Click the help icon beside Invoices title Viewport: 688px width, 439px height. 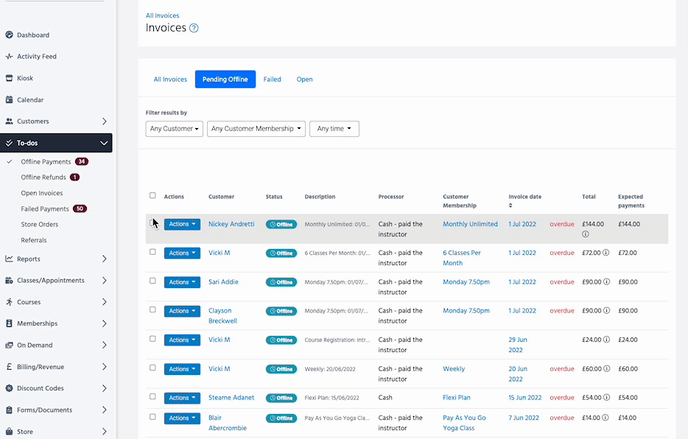pos(194,28)
